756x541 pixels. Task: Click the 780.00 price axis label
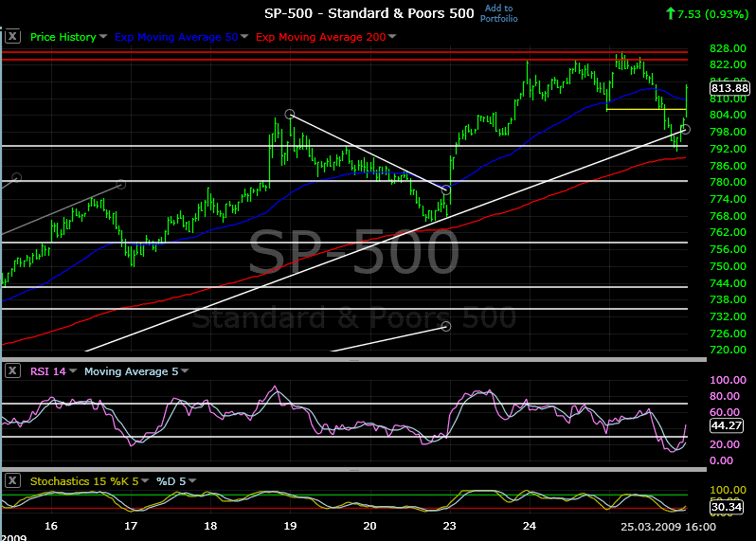[x=728, y=182]
